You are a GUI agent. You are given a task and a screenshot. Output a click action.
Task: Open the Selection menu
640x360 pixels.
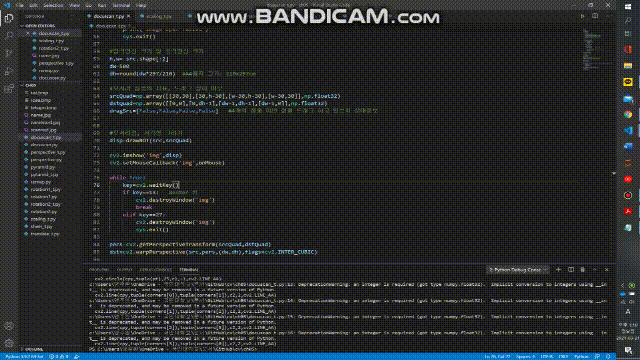tap(53, 5)
